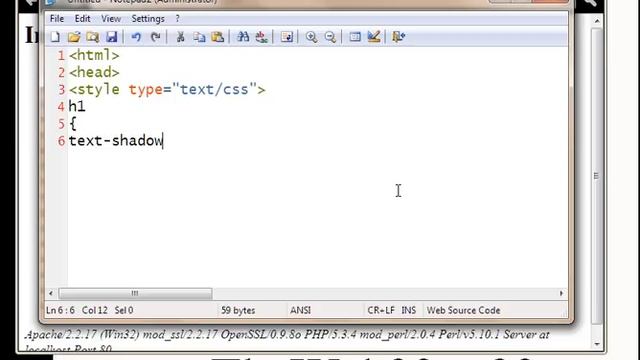Click 'text-shadow' on line 6
This screenshot has width=640, height=360.
tap(116, 141)
